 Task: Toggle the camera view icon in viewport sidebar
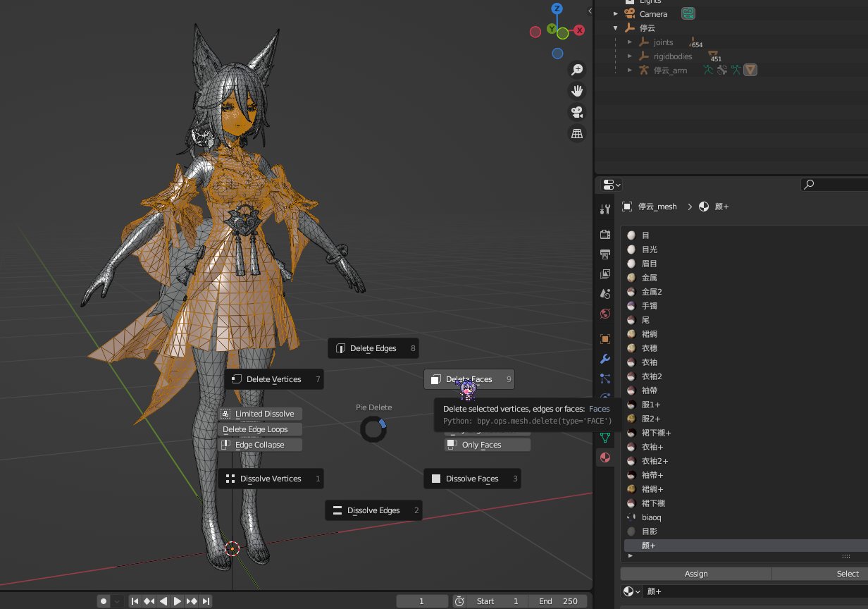coord(577,111)
